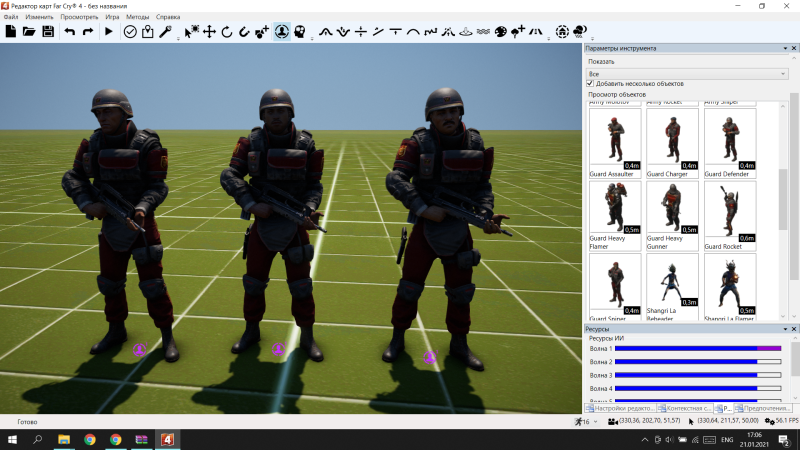Select the Shangri La Beheader thumbnail
This screenshot has height=450, width=800.
672,287
